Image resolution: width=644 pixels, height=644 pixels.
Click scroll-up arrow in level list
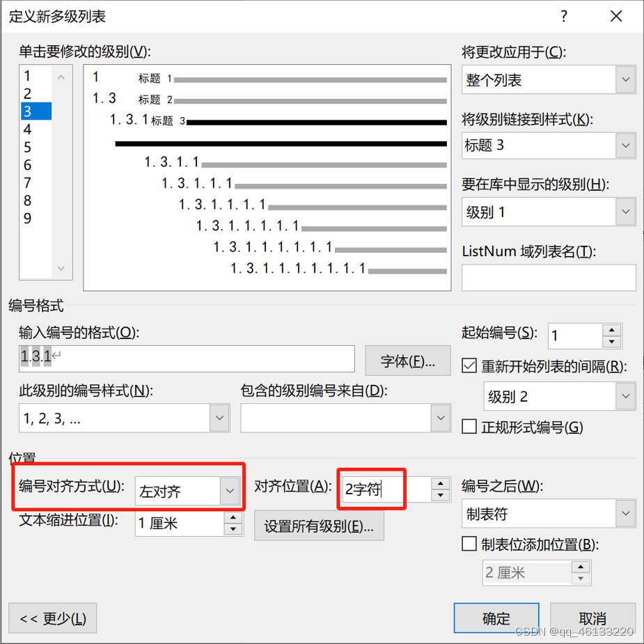(61, 77)
